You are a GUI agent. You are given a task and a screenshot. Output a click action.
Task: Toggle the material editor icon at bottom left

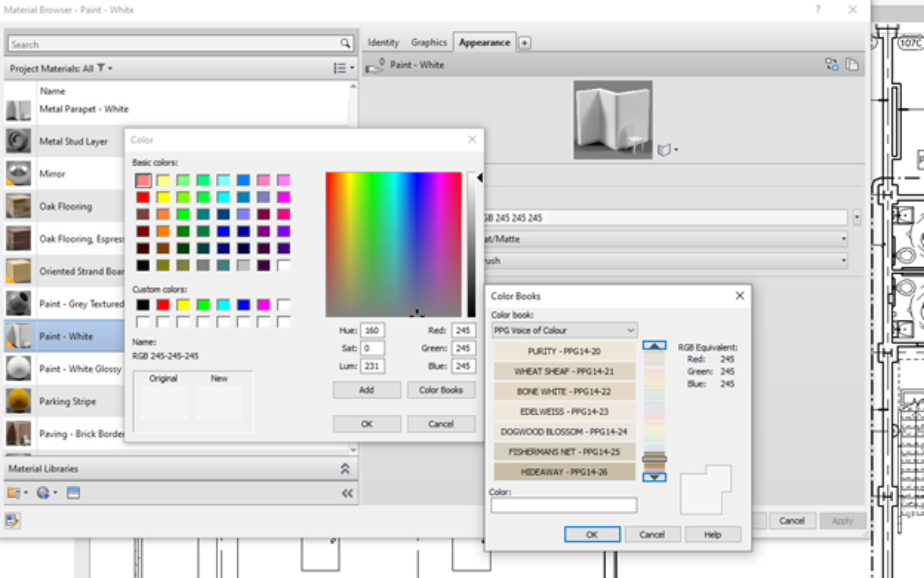[14, 520]
